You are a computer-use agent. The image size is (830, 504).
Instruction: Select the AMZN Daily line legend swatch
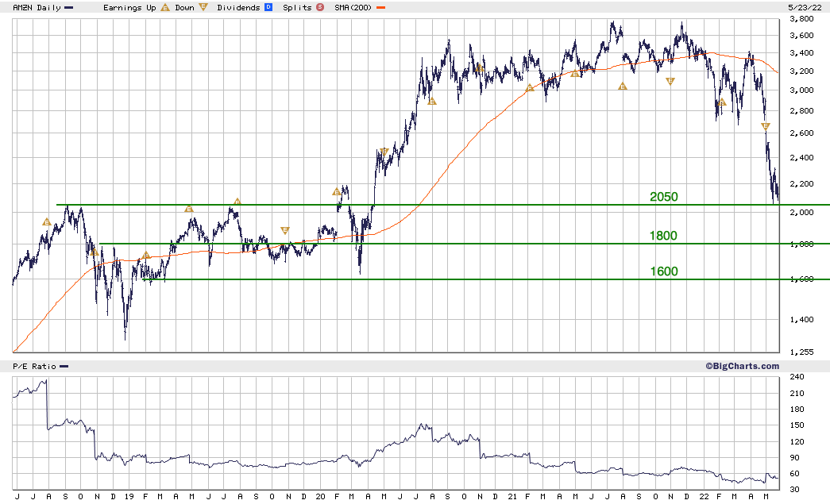68,8
